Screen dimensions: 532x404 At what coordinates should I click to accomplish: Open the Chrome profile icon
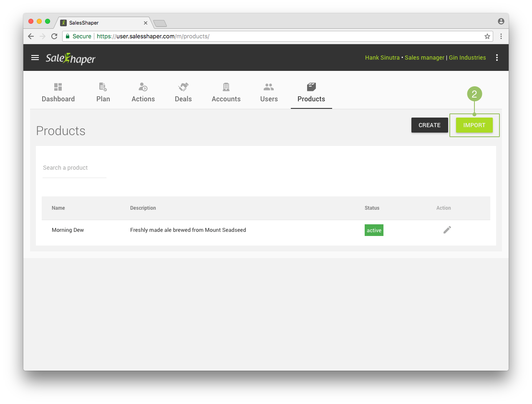pos(501,21)
